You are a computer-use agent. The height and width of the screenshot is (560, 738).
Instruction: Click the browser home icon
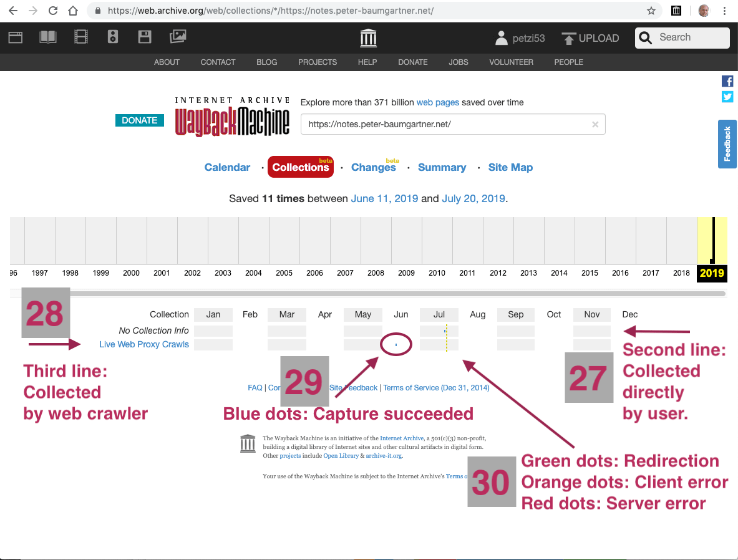(74, 11)
